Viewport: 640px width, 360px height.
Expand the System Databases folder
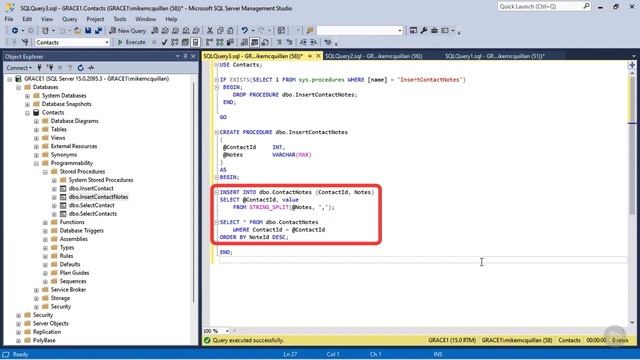27,96
